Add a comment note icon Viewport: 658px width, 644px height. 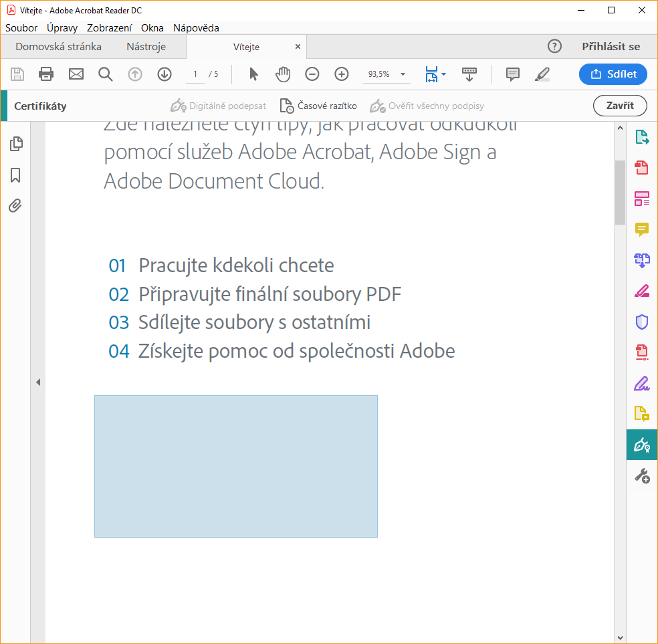click(512, 74)
